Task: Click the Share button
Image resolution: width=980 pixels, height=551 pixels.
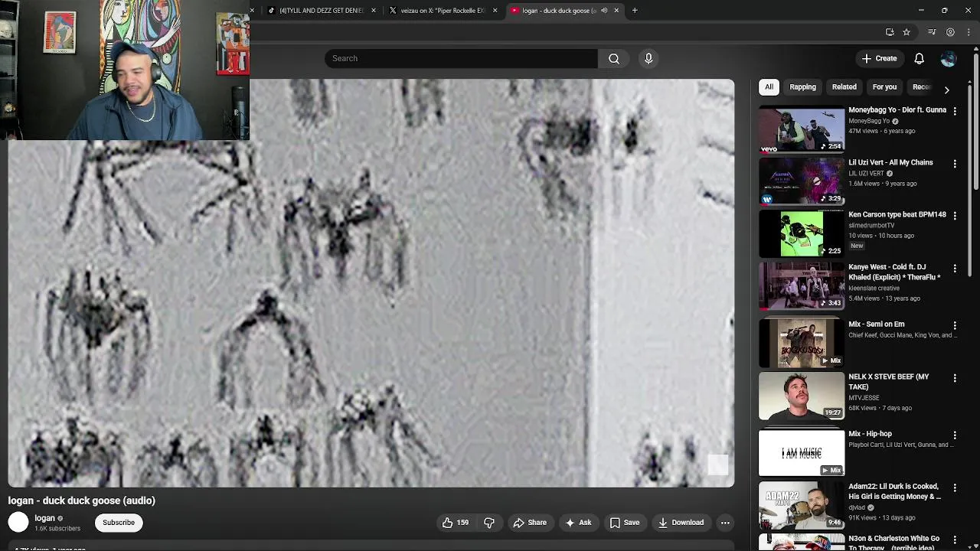Action: click(530, 523)
